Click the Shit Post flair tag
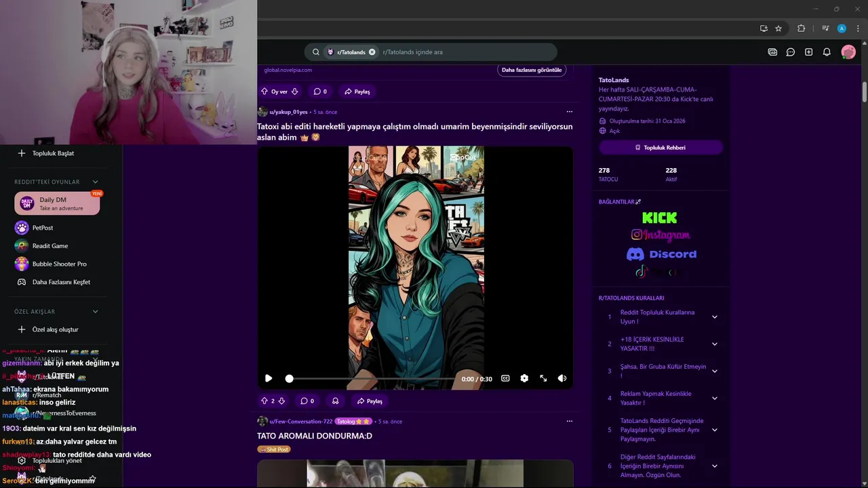 [274, 449]
